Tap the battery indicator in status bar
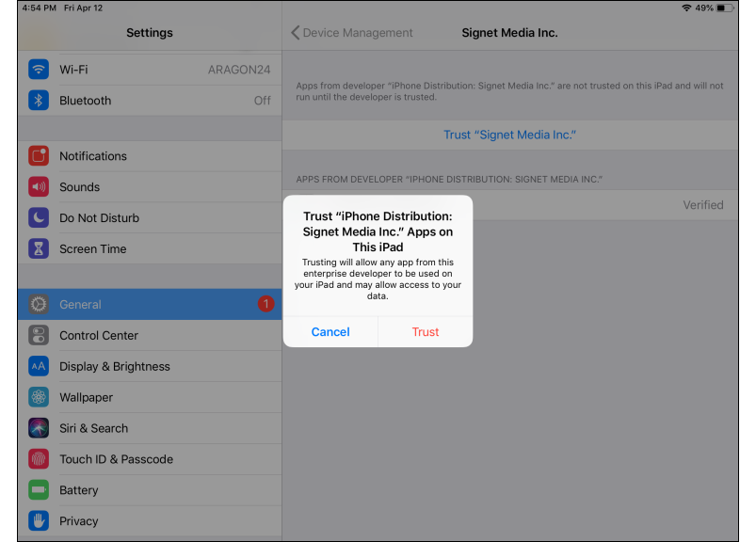 [x=725, y=8]
